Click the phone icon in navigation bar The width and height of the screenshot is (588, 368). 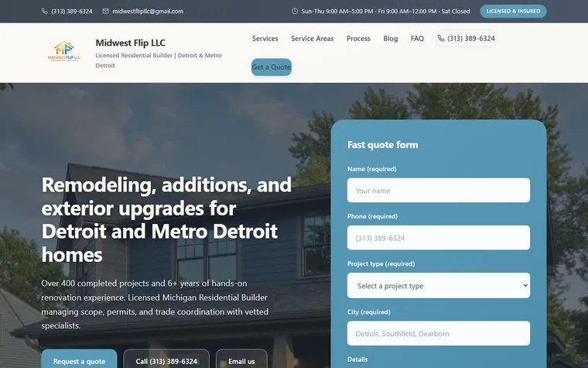pyautogui.click(x=441, y=38)
